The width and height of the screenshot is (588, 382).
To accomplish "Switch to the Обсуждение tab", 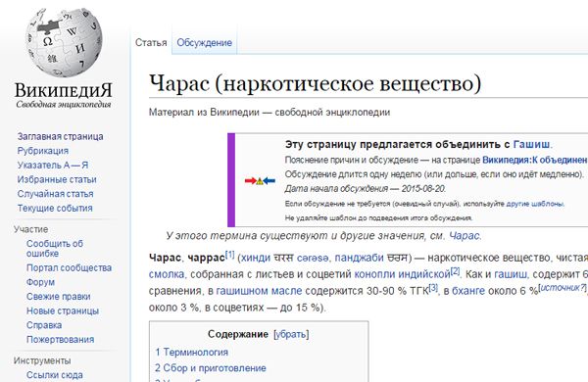I will pyautogui.click(x=205, y=43).
